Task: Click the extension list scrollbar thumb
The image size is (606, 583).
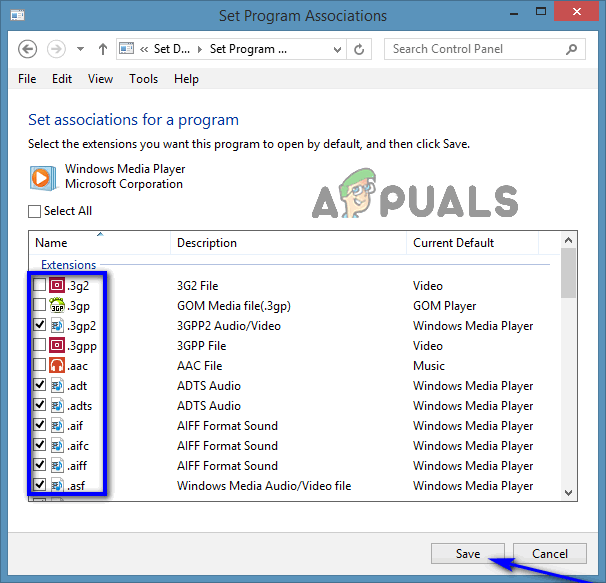Action: point(568,273)
